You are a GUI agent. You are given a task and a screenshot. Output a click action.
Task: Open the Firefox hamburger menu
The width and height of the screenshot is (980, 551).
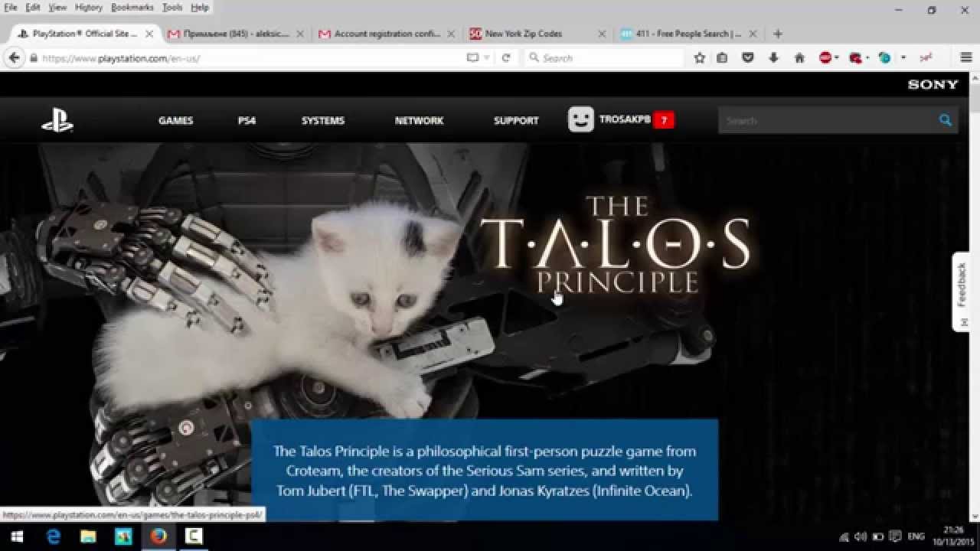coord(966,58)
